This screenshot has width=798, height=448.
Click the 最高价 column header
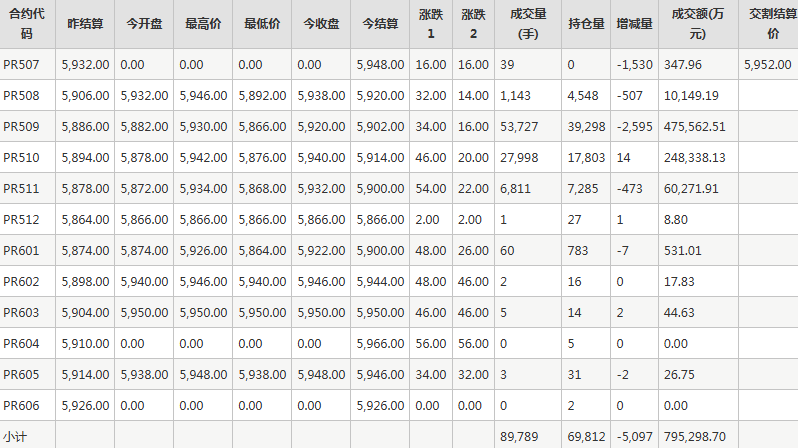click(x=203, y=24)
